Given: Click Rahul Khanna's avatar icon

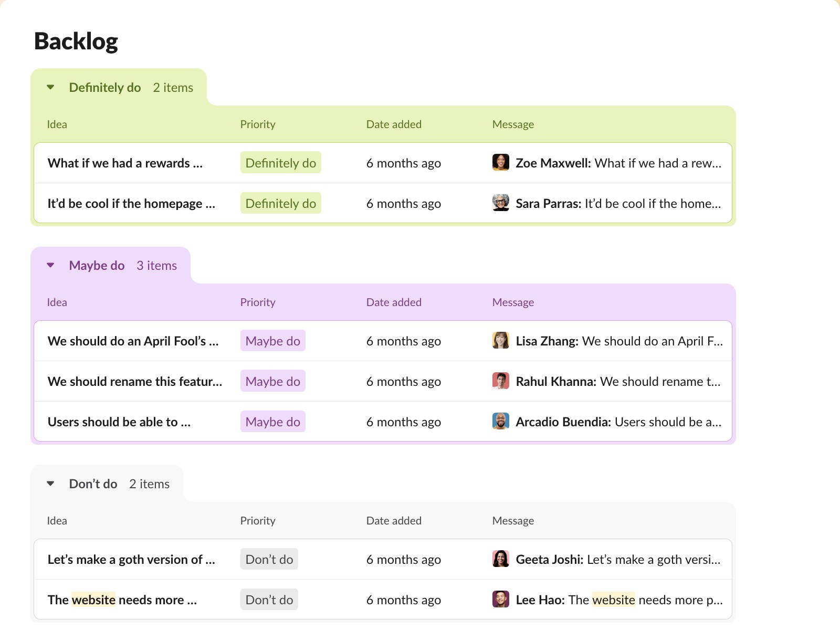Looking at the screenshot, I should (x=500, y=381).
